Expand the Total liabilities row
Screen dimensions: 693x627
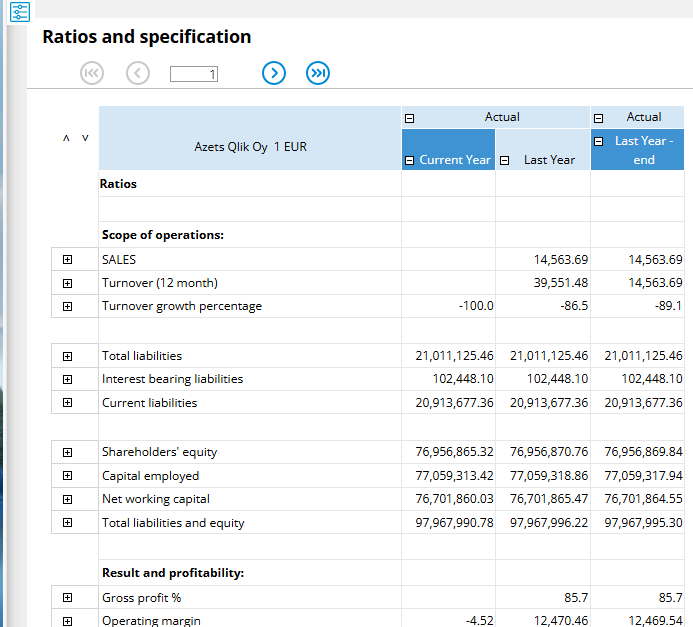[x=67, y=356]
